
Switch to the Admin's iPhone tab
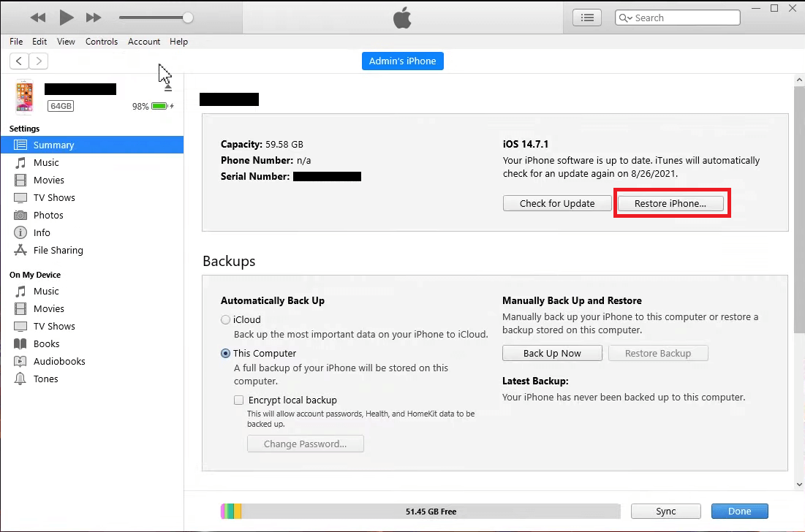pos(402,61)
